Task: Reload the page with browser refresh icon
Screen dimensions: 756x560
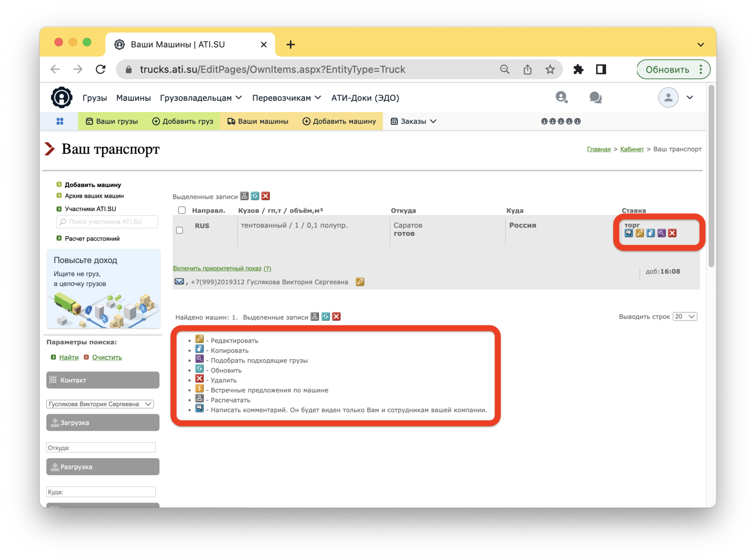Action: (101, 69)
